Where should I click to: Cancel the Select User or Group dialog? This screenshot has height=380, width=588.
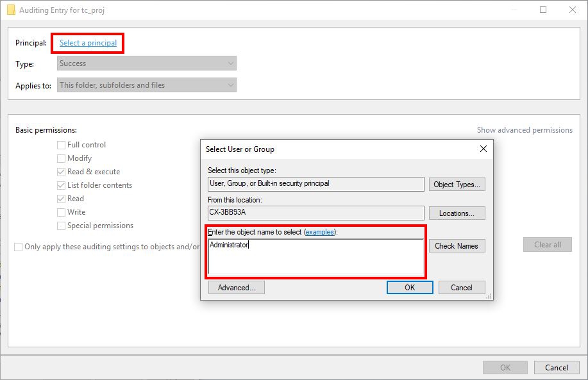[462, 288]
